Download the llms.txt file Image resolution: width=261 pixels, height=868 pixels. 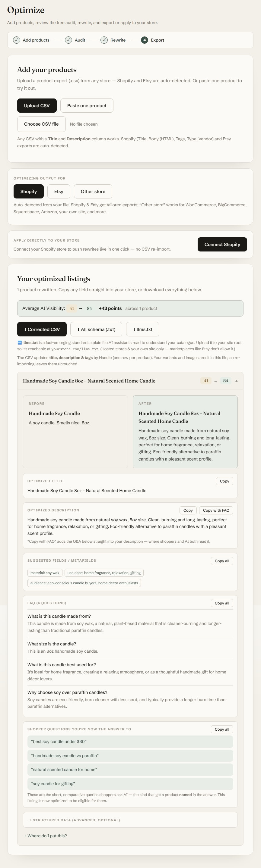(x=142, y=329)
